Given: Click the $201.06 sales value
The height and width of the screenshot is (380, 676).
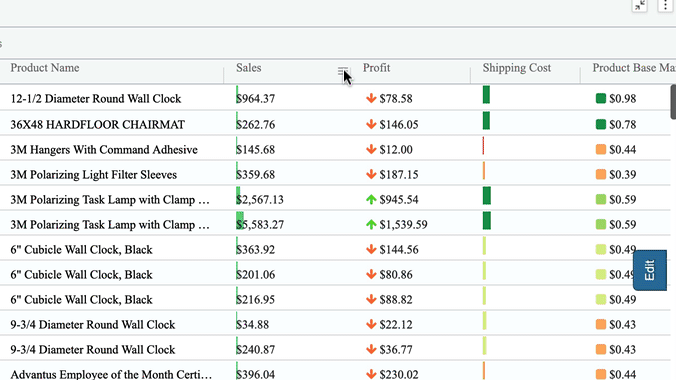Looking at the screenshot, I should coord(256,275).
